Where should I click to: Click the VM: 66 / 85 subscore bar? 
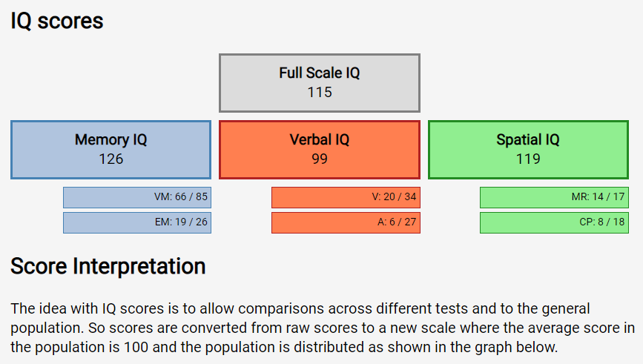[137, 197]
